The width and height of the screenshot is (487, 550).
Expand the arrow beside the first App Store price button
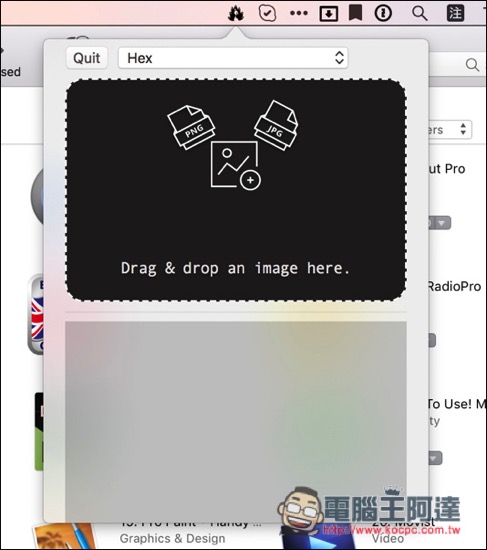click(441, 223)
